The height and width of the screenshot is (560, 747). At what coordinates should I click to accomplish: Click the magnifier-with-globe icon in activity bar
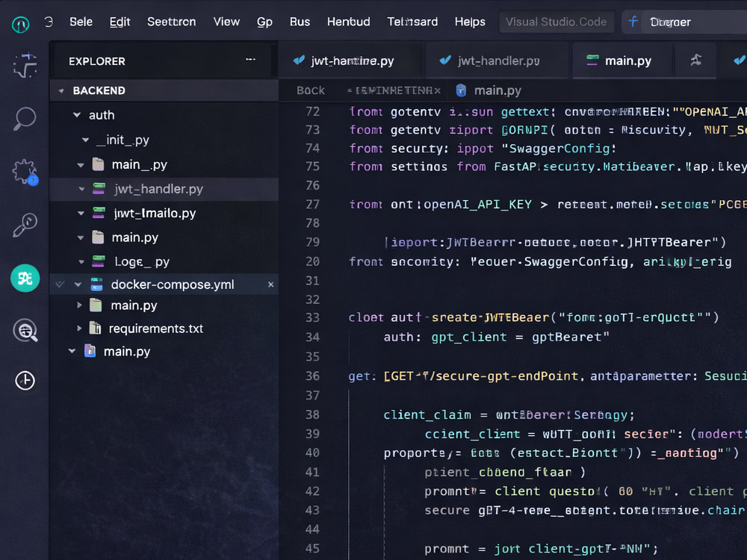(x=25, y=330)
